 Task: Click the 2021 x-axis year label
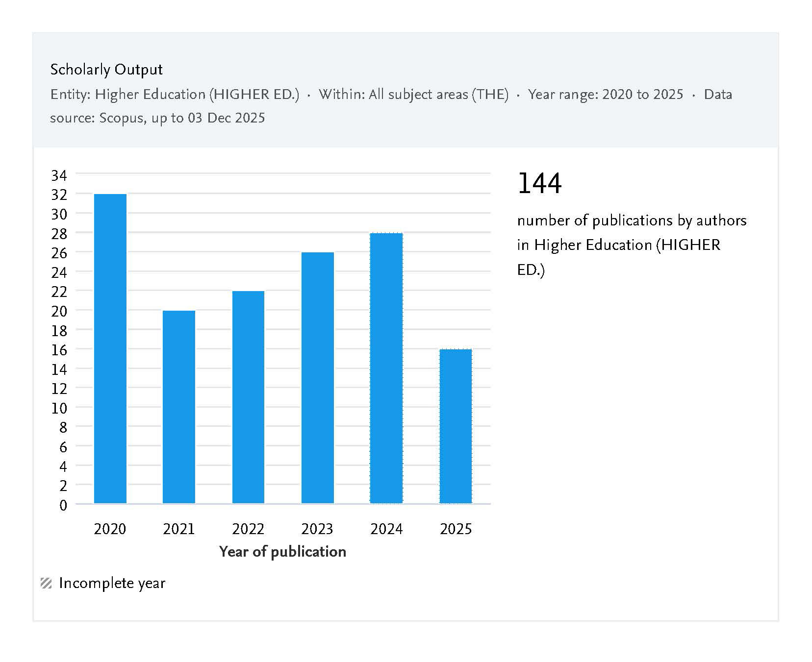point(179,529)
